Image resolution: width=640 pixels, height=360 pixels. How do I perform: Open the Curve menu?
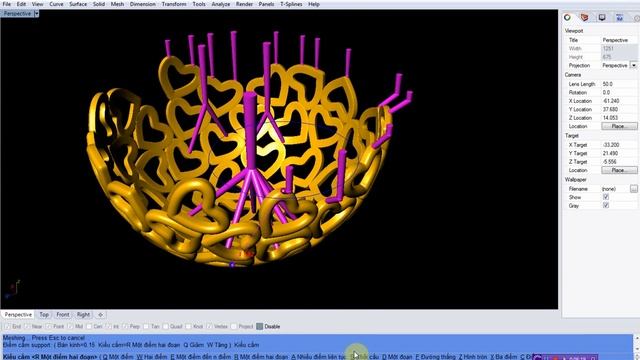tap(56, 4)
